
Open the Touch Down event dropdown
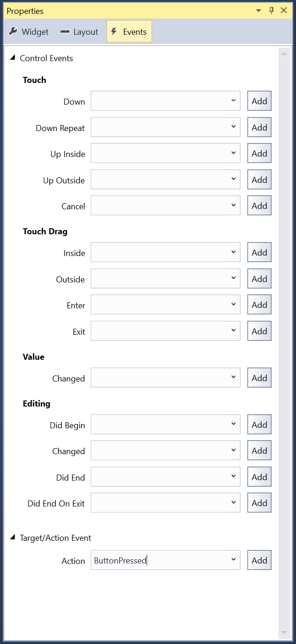tap(234, 101)
